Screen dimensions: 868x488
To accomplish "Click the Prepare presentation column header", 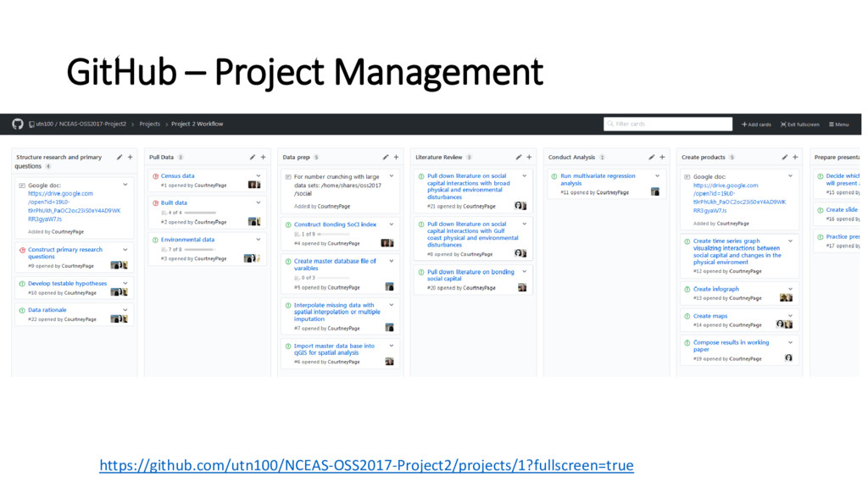I will click(x=837, y=157).
